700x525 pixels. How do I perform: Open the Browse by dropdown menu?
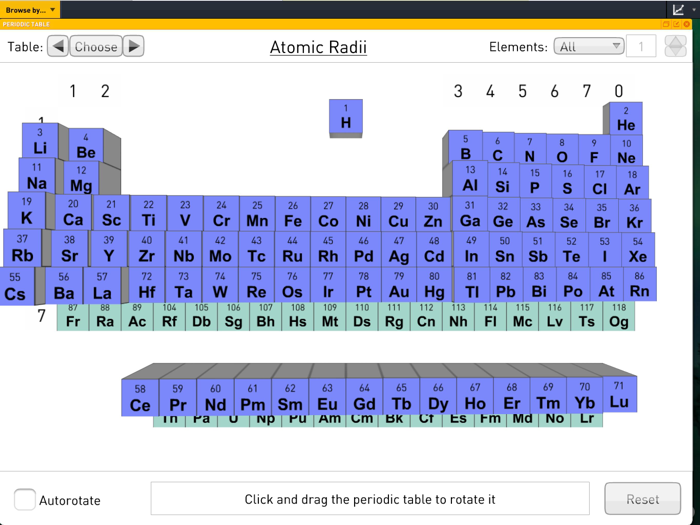click(29, 9)
